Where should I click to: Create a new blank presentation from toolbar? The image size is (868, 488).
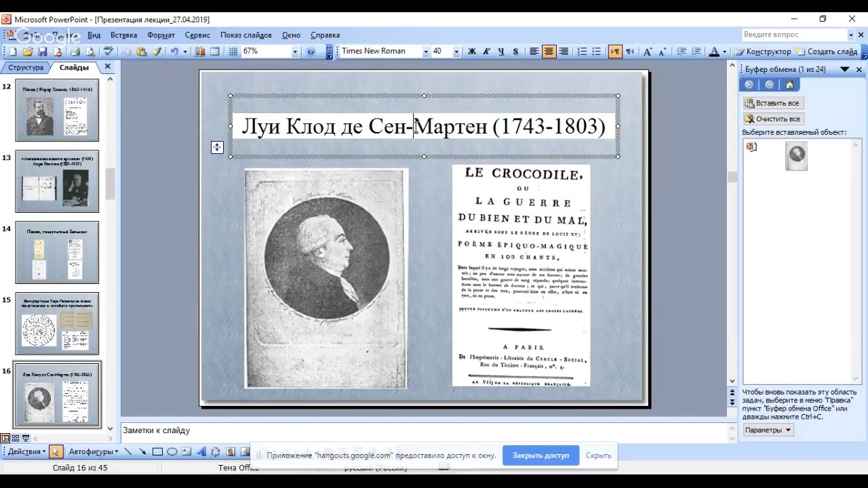pyautogui.click(x=12, y=52)
